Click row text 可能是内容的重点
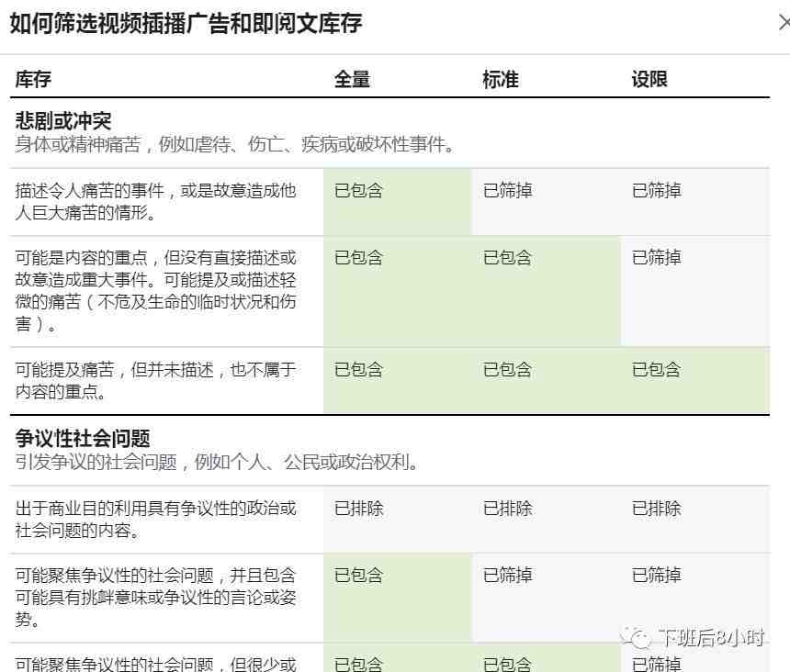 point(155,291)
